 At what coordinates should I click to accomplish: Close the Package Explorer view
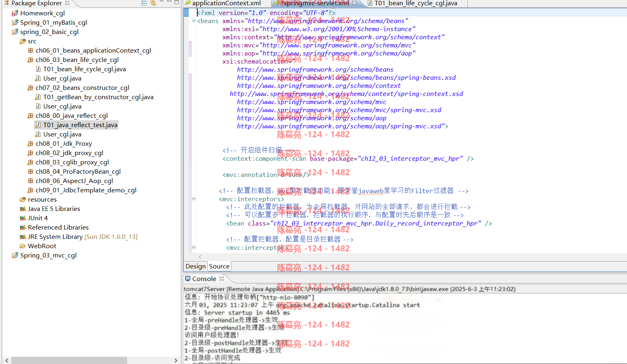click(x=67, y=3)
